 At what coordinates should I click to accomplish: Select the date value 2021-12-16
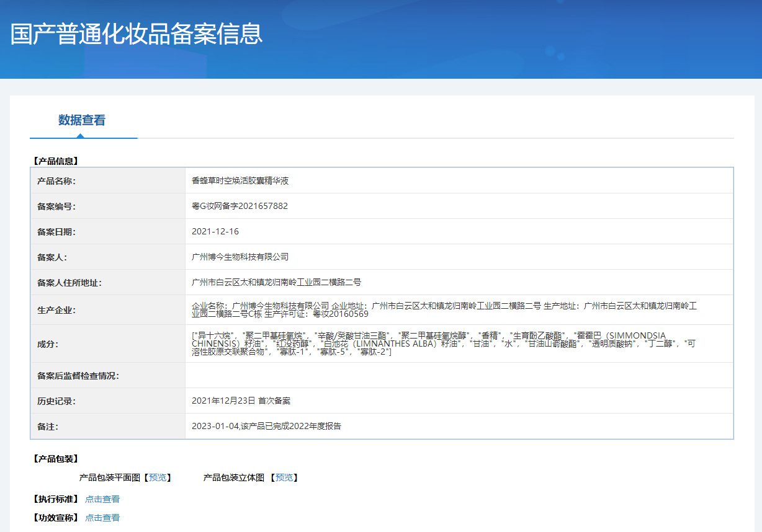coord(215,231)
